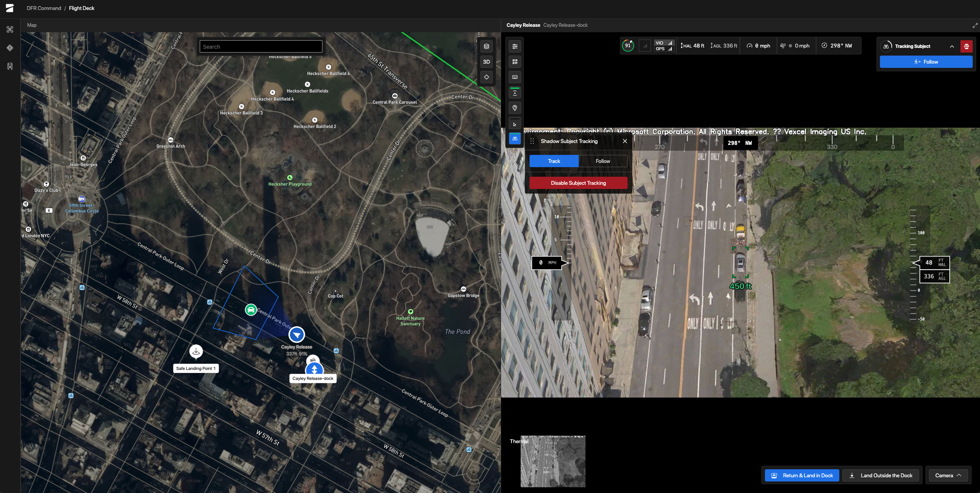Click Return & Land in Dock
The image size is (980, 493).
pyautogui.click(x=801, y=475)
